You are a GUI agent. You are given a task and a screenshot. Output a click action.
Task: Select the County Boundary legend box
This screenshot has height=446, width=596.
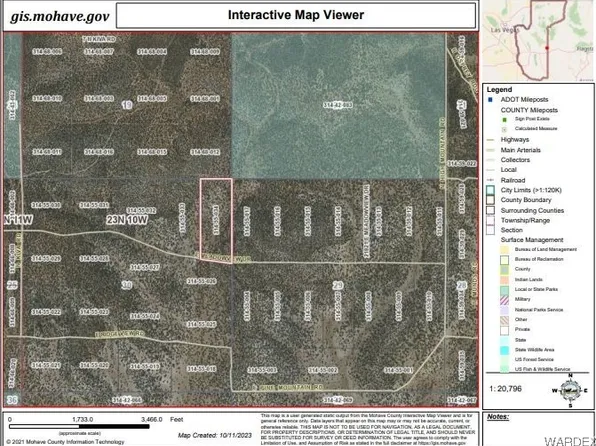click(x=491, y=200)
